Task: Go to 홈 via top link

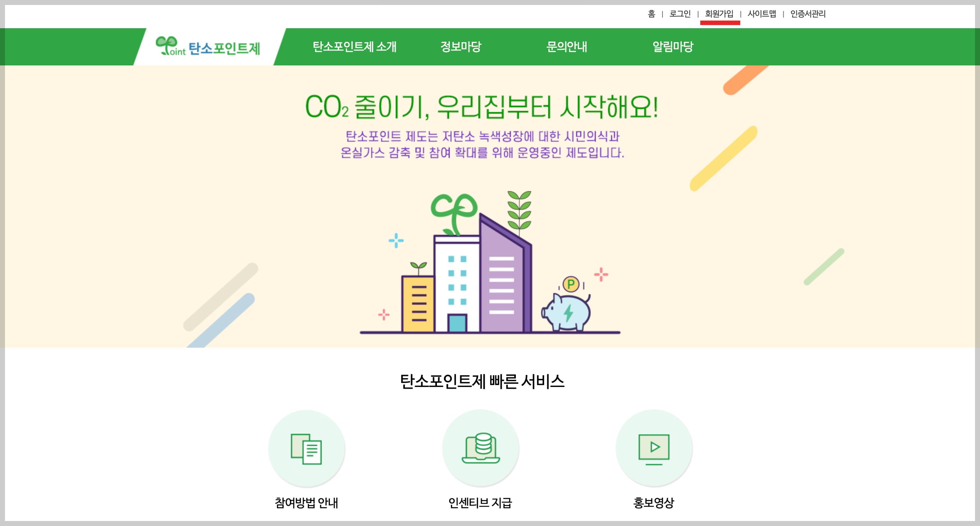Action: 651,14
